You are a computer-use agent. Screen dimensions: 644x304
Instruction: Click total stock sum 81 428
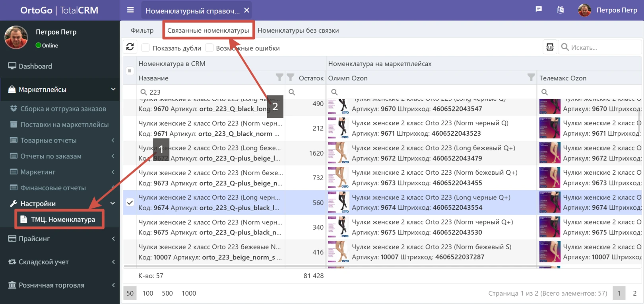point(314,276)
